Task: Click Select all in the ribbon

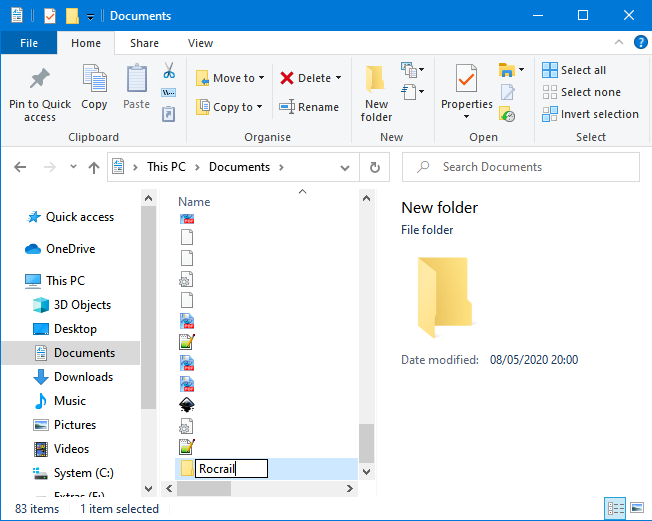Action: point(574,70)
